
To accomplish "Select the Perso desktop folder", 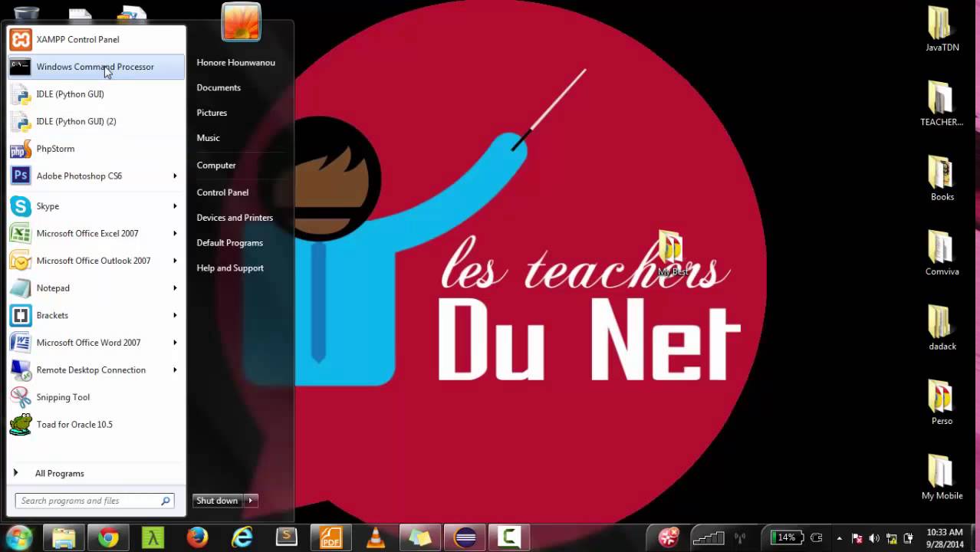I will click(942, 402).
